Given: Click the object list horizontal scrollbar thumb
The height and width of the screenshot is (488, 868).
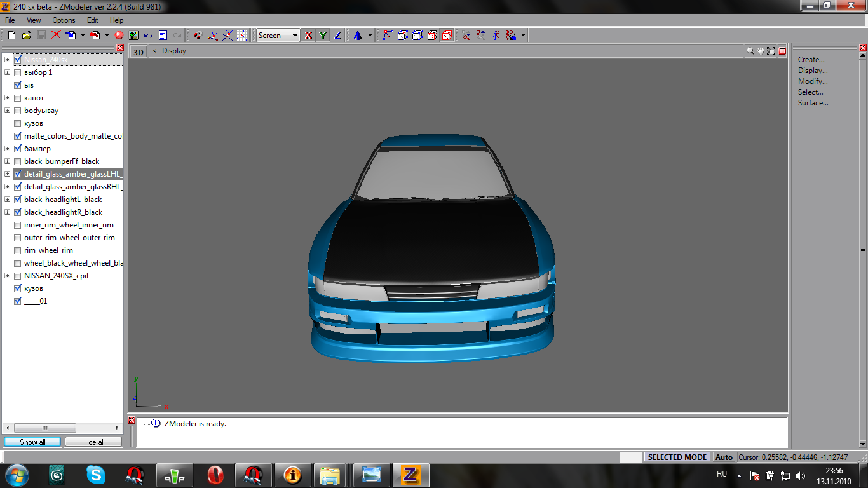Looking at the screenshot, I should coord(44,428).
